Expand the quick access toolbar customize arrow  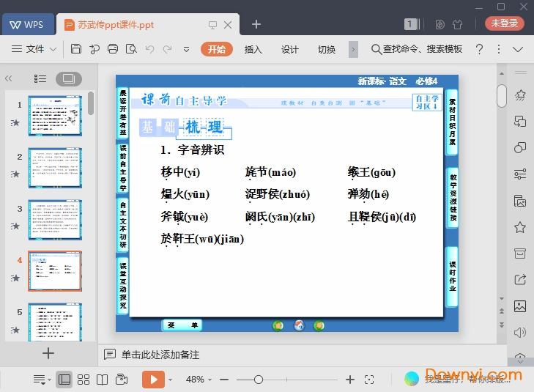pos(186,49)
